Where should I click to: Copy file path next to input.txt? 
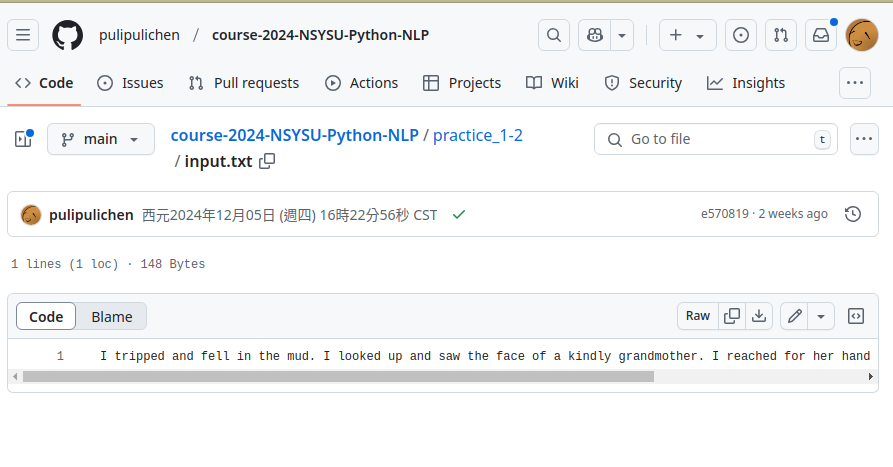[267, 161]
